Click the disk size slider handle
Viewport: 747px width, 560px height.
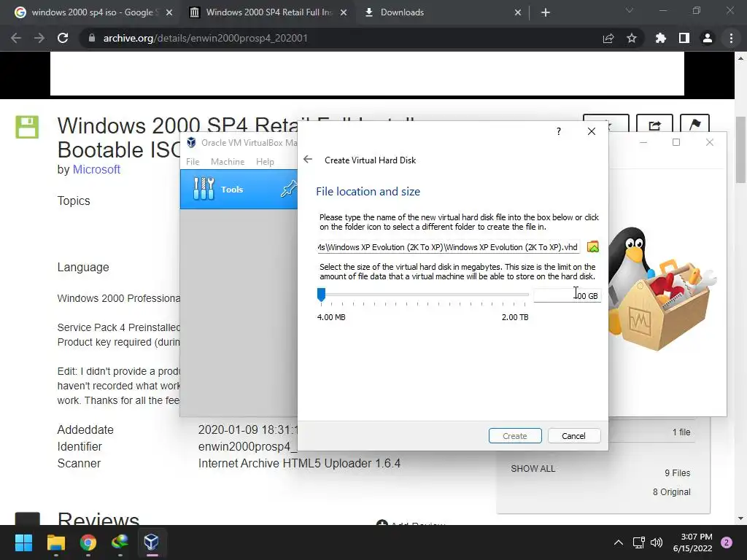[321, 295]
